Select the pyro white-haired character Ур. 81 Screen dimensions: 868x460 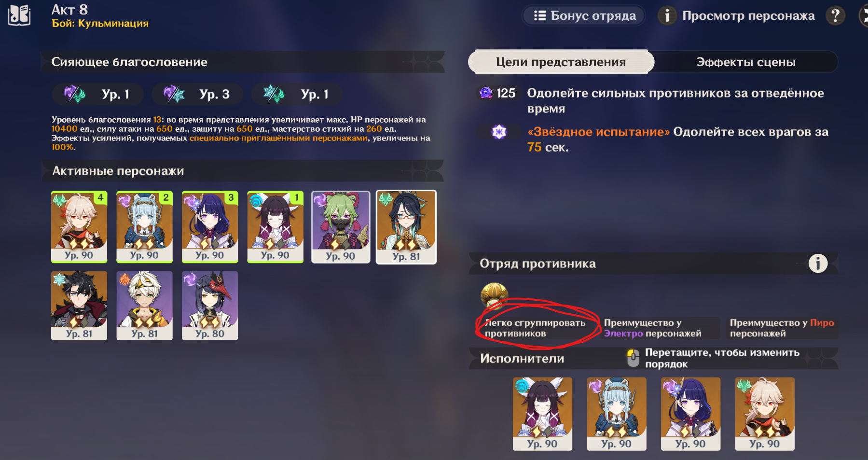[144, 306]
